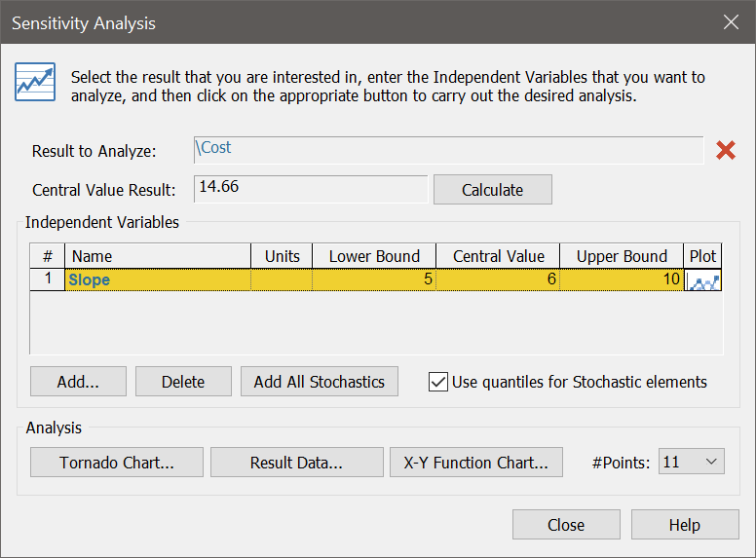Open the #Points dropdown
The height and width of the screenshot is (558, 756).
coord(691,462)
